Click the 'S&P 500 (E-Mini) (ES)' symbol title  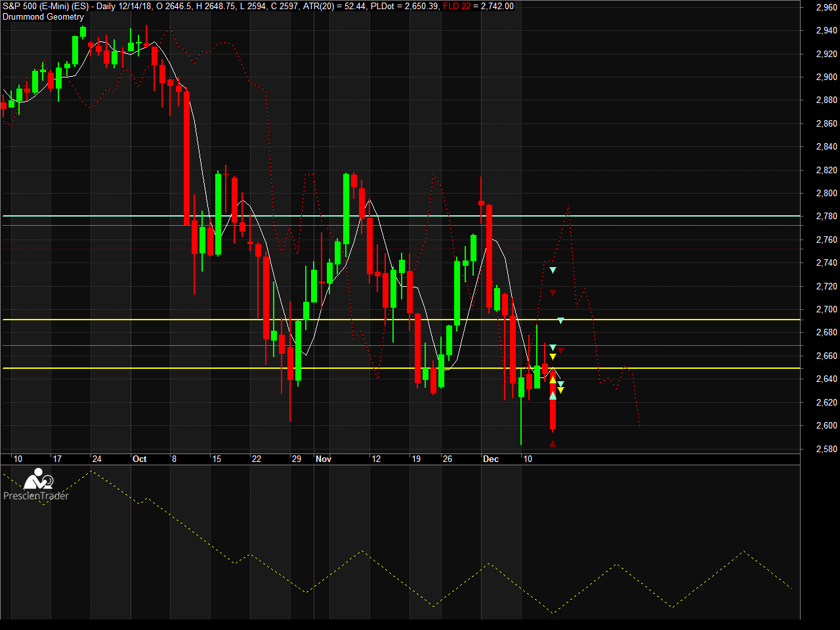(x=45, y=6)
